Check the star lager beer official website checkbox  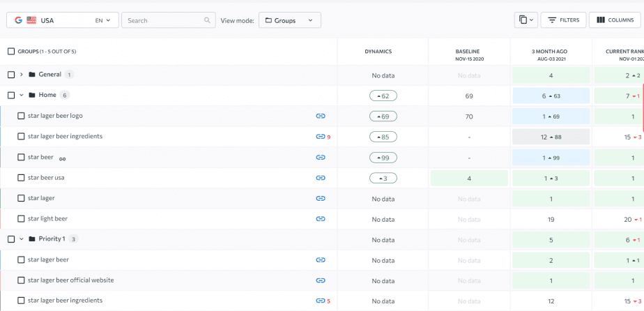[x=21, y=280]
